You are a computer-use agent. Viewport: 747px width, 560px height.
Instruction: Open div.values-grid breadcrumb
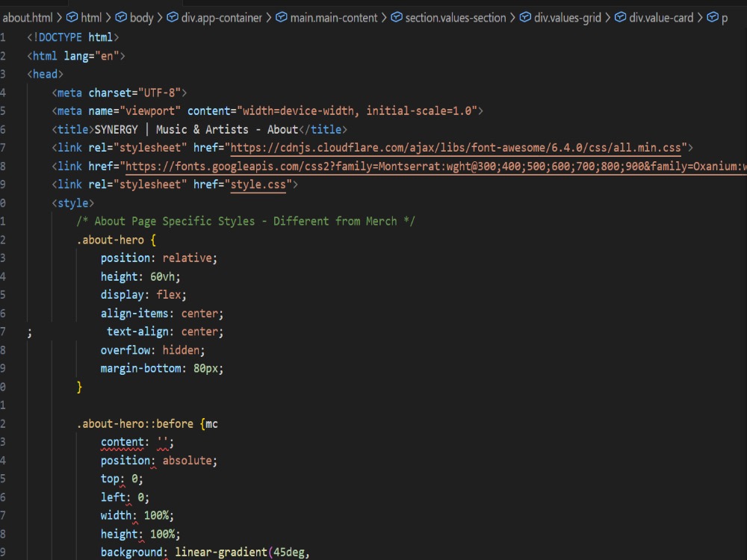tap(568, 18)
